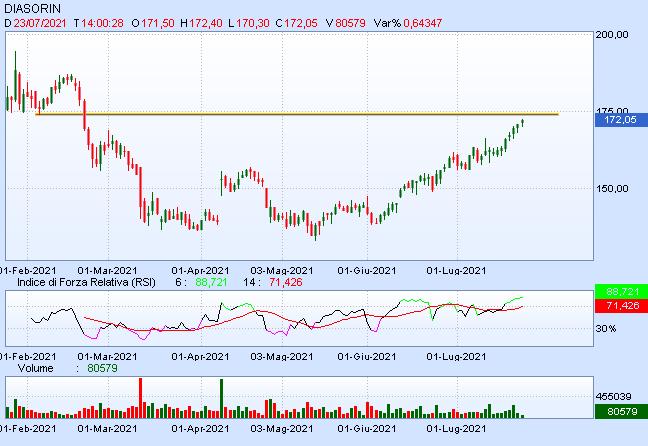Click the green 80579 value beside Volume label
648x446 pixels.
tap(102, 368)
